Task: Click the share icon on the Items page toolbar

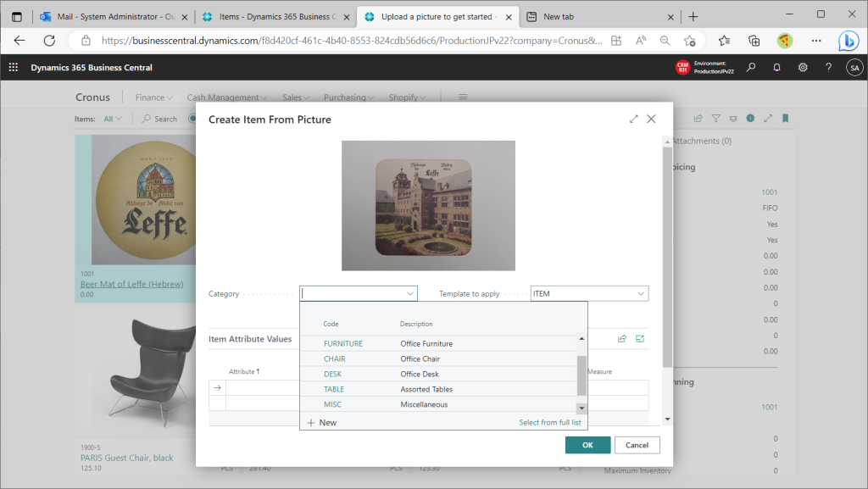Action: coord(698,119)
